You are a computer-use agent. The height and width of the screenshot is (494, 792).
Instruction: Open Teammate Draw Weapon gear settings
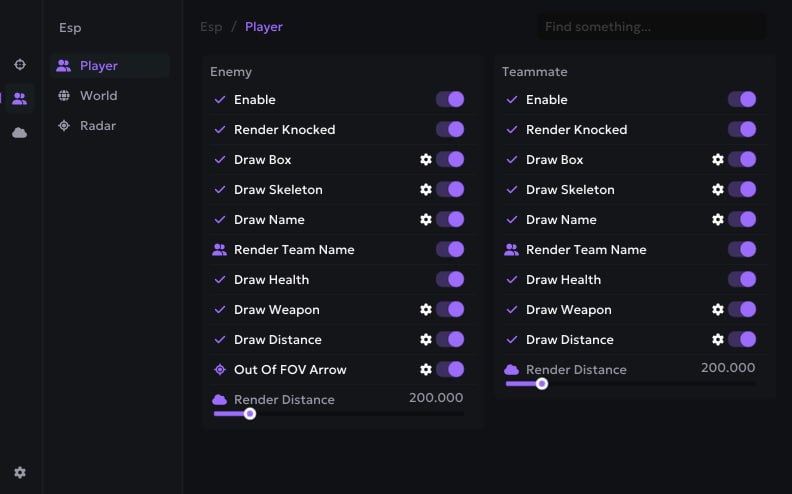coord(718,309)
